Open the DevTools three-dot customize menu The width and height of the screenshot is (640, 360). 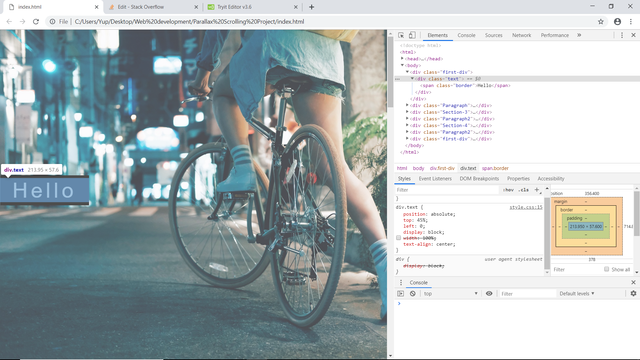pyautogui.click(x=622, y=35)
